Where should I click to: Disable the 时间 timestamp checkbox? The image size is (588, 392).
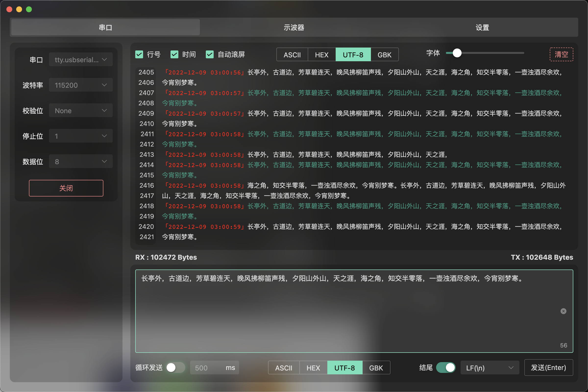pos(174,54)
